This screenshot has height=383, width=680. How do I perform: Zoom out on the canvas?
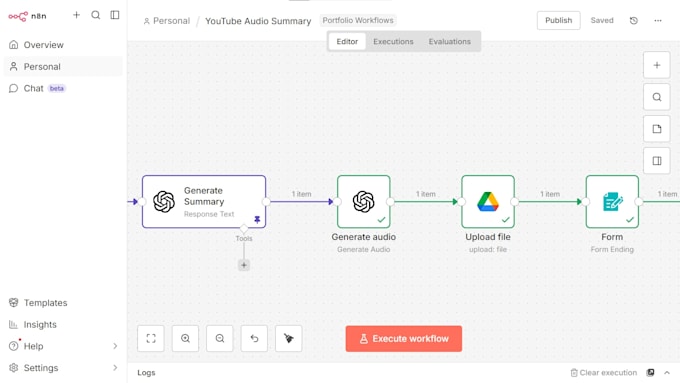219,338
